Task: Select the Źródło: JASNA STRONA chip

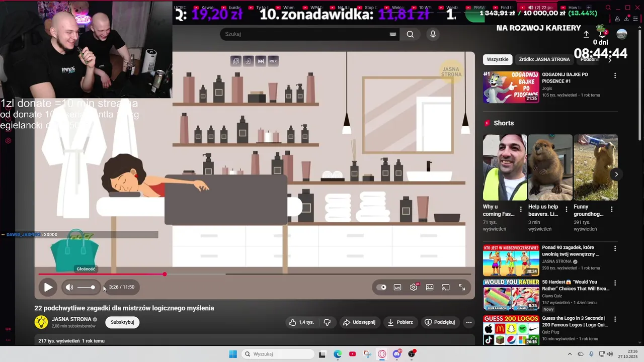Action: pyautogui.click(x=544, y=59)
